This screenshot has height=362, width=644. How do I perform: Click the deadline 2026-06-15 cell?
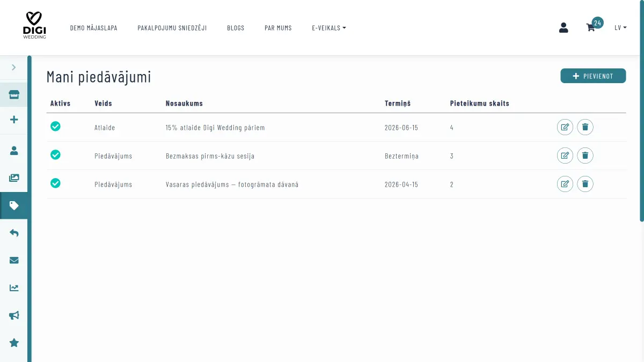(x=401, y=128)
